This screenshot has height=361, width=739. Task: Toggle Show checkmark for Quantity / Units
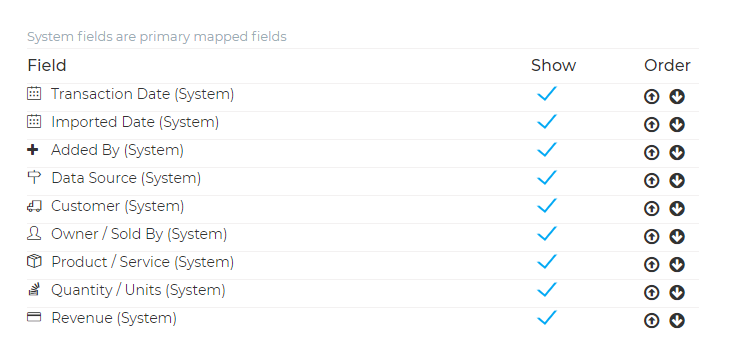tap(547, 290)
